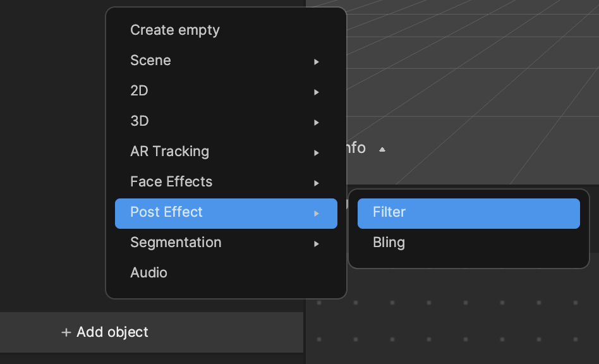Click the Post Effect submenu arrow
599x364 pixels.
[317, 214]
